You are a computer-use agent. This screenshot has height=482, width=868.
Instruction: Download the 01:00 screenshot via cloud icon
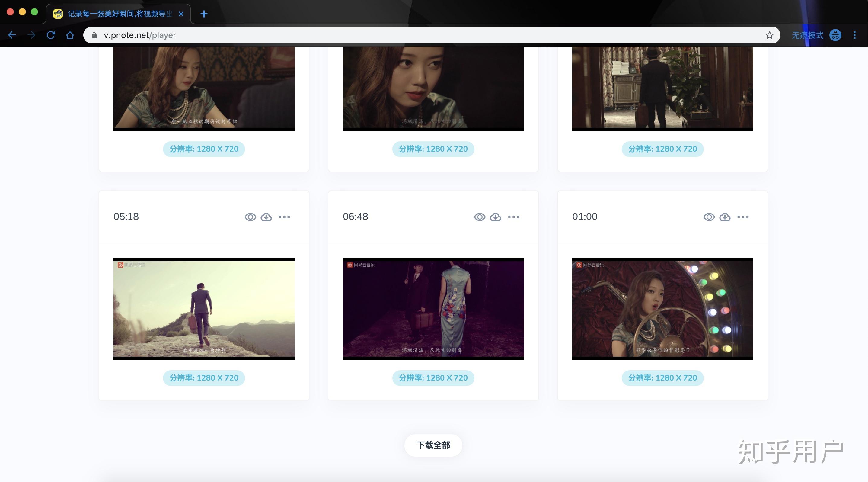[725, 217]
